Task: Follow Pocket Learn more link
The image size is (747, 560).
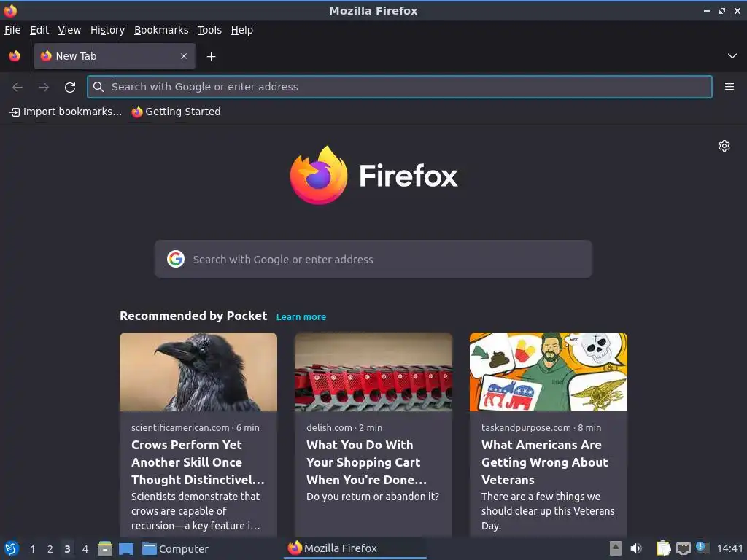Action: tap(301, 317)
